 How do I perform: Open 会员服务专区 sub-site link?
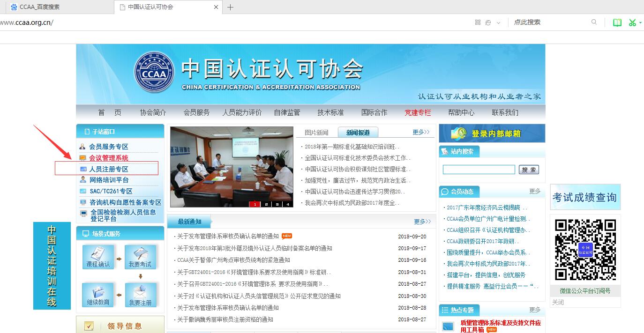(x=108, y=147)
